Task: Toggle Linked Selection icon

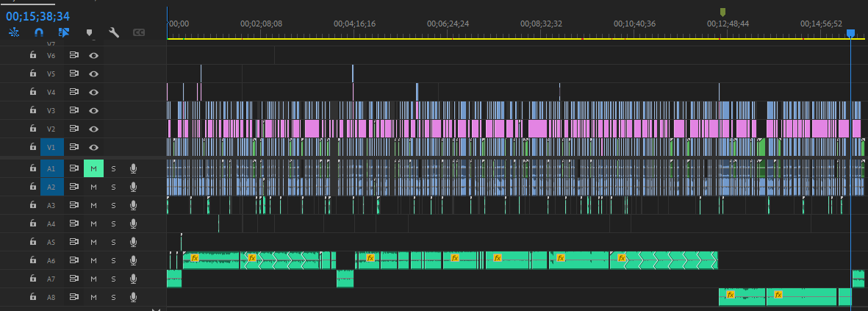Action: (64, 32)
